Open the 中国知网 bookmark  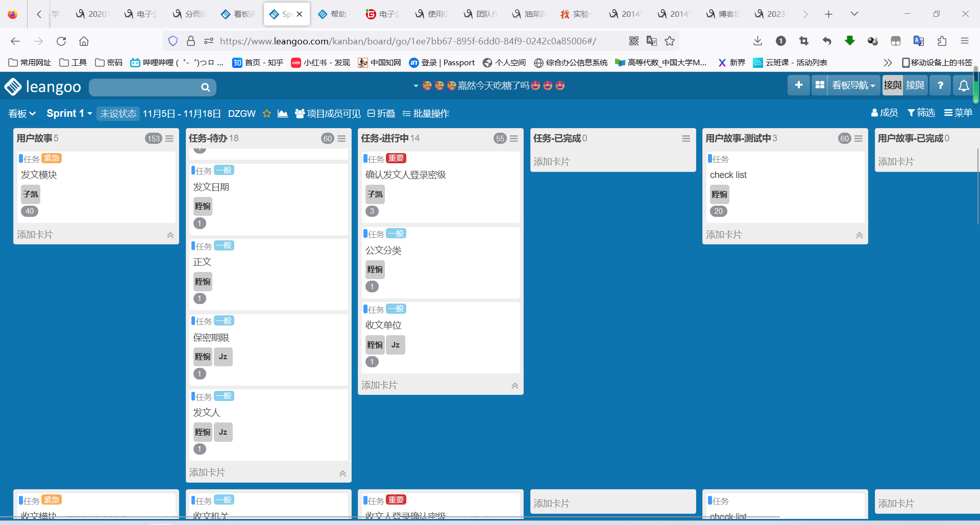pyautogui.click(x=379, y=63)
